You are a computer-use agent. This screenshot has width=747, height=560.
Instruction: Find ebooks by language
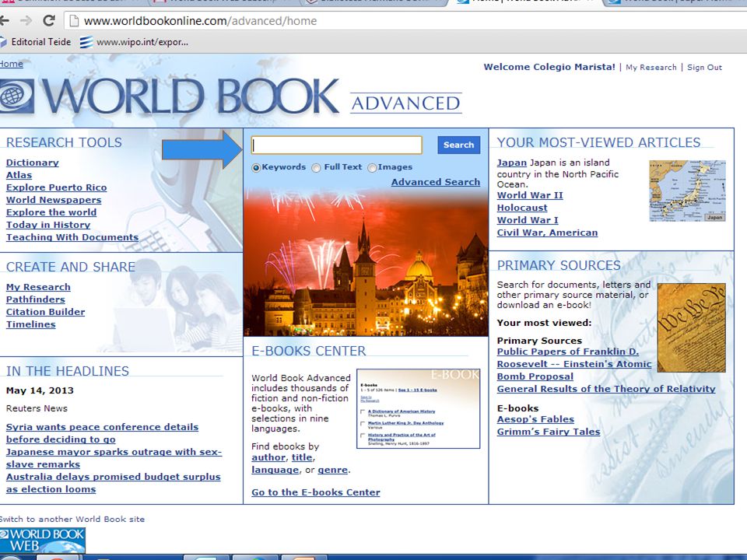pos(275,470)
